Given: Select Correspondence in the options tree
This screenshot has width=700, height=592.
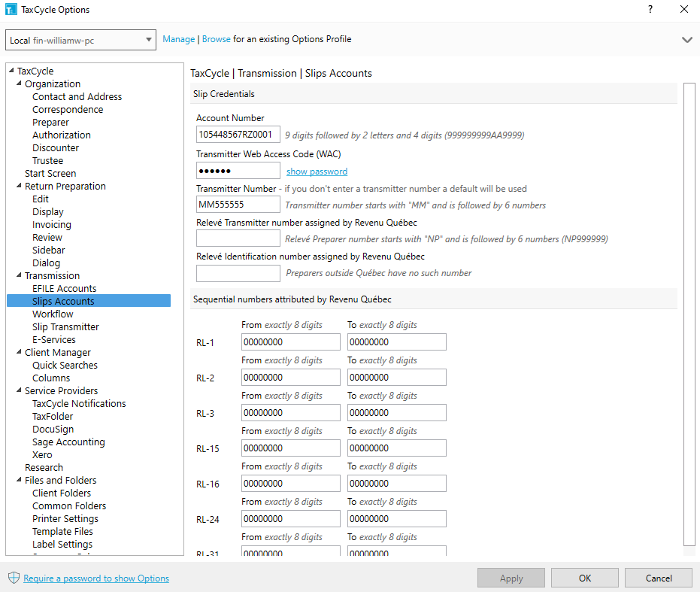Looking at the screenshot, I should point(68,110).
